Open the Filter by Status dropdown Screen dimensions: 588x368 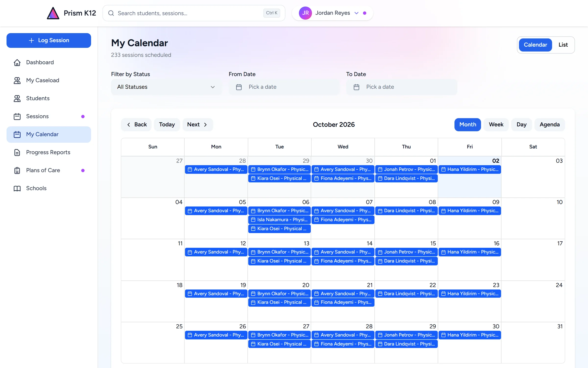pyautogui.click(x=166, y=87)
